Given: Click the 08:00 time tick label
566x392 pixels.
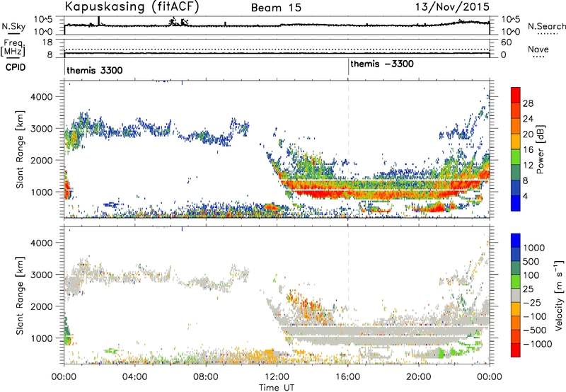Looking at the screenshot, I should click(206, 377).
